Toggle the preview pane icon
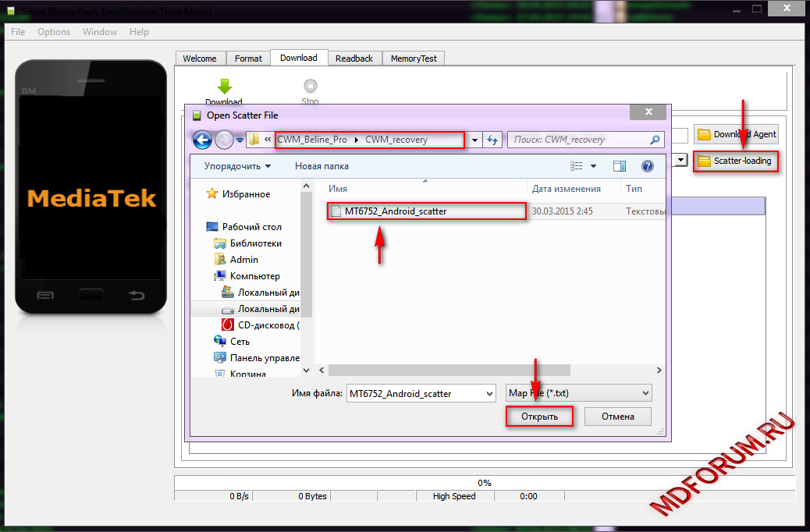810x532 pixels. click(x=620, y=166)
